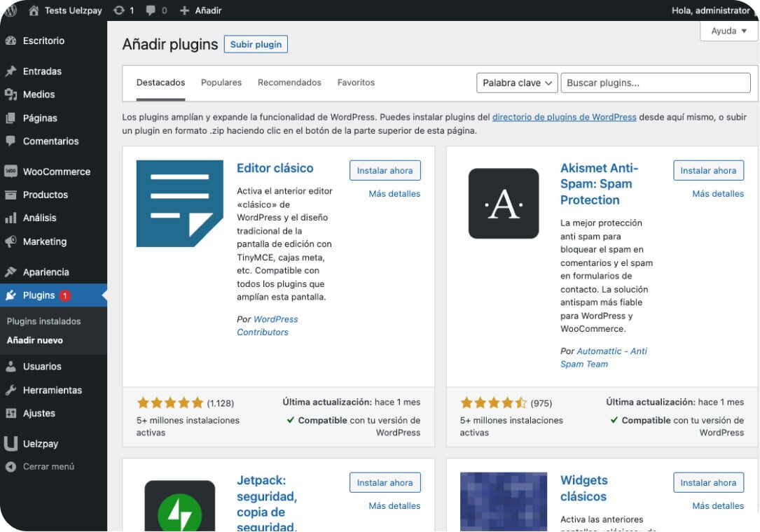Open the Análisis bar chart icon
The image size is (760, 532).
(11, 218)
